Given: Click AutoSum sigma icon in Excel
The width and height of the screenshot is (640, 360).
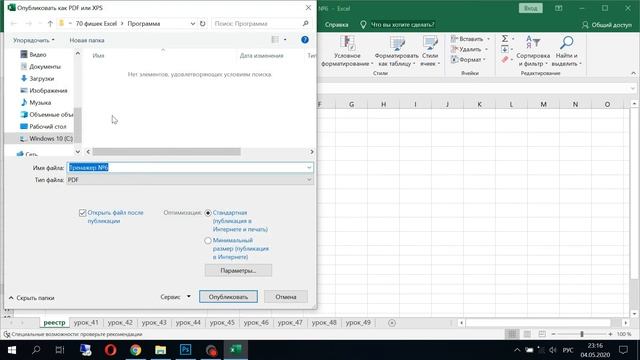Looking at the screenshot, I should 505,38.
